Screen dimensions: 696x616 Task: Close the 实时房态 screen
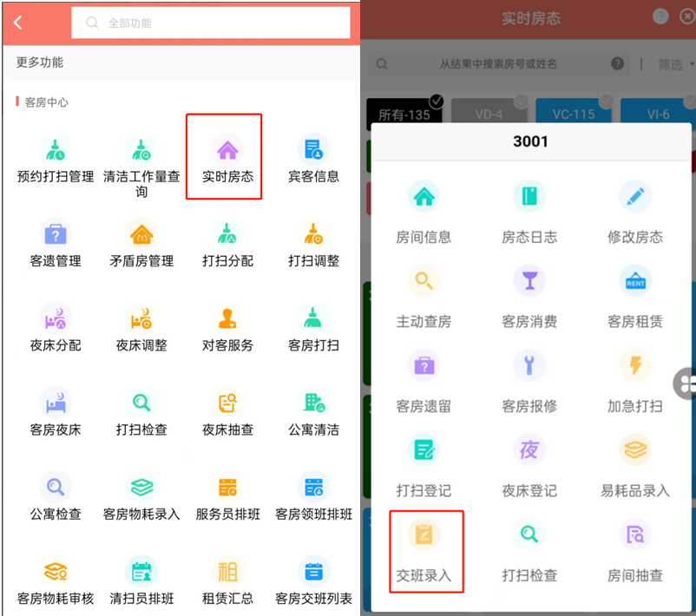pos(687,16)
